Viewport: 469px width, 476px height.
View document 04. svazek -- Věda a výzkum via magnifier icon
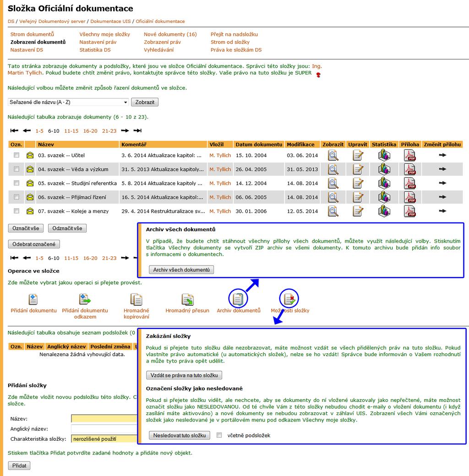[333, 169]
